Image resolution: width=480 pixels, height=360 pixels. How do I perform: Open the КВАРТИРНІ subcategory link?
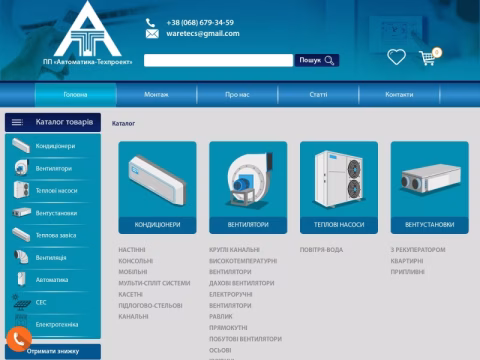pos(407,261)
